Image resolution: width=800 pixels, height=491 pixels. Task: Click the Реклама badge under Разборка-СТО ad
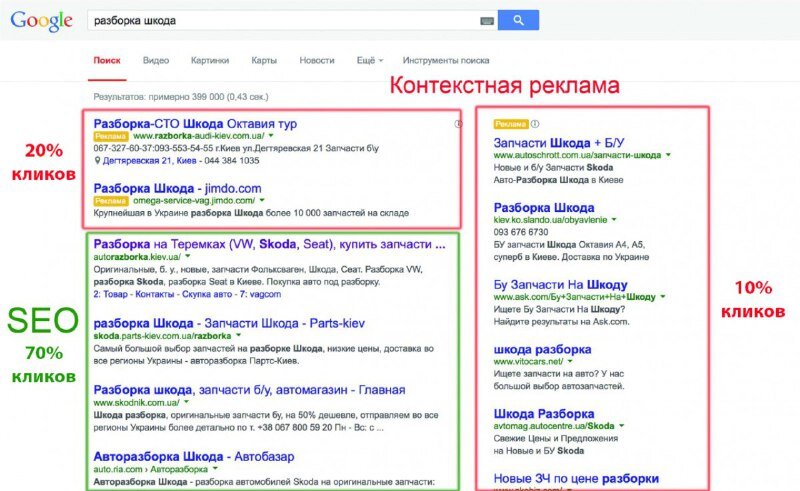point(110,136)
